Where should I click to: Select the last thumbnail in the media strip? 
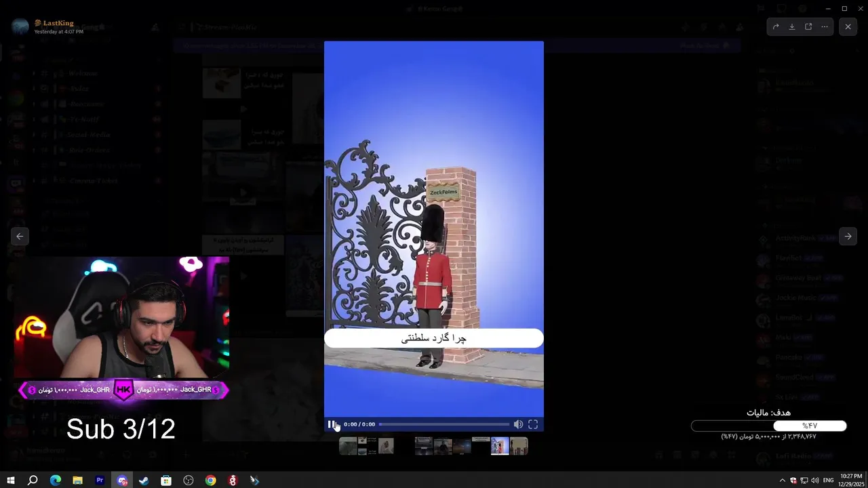pos(519,446)
